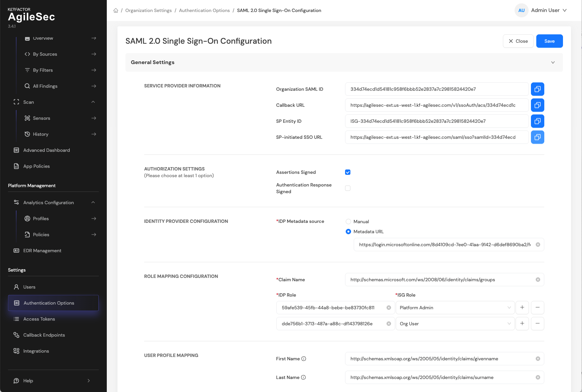The width and height of the screenshot is (582, 392).
Task: Select Metadata URL radio option
Action: point(348,232)
